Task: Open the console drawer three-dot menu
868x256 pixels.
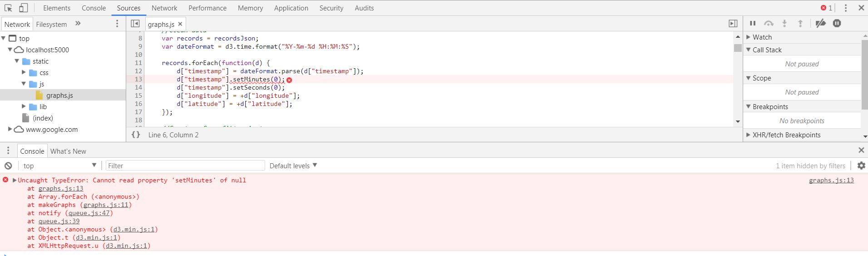Action: click(8, 151)
